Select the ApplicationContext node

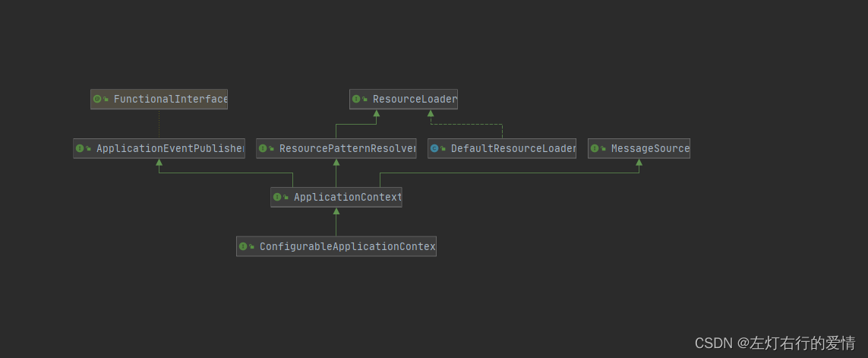click(x=336, y=197)
